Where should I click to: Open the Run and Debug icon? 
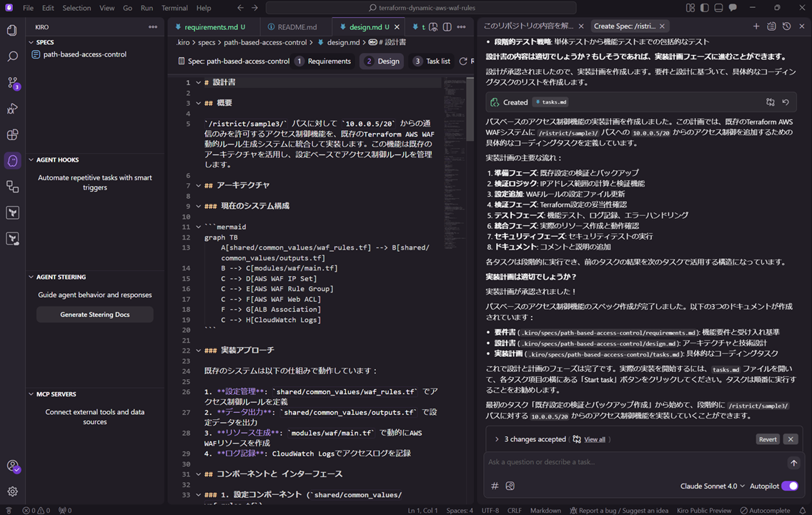point(12,108)
